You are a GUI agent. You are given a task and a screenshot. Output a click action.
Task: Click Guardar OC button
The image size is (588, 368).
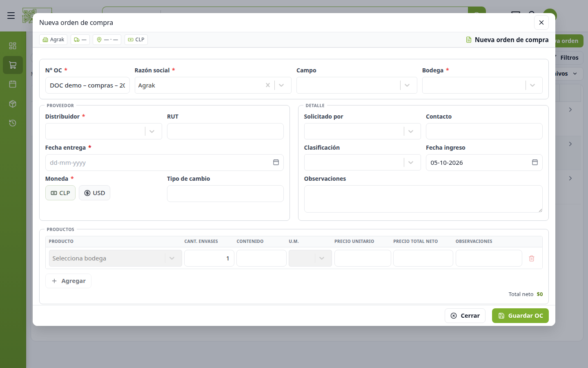tap(520, 316)
